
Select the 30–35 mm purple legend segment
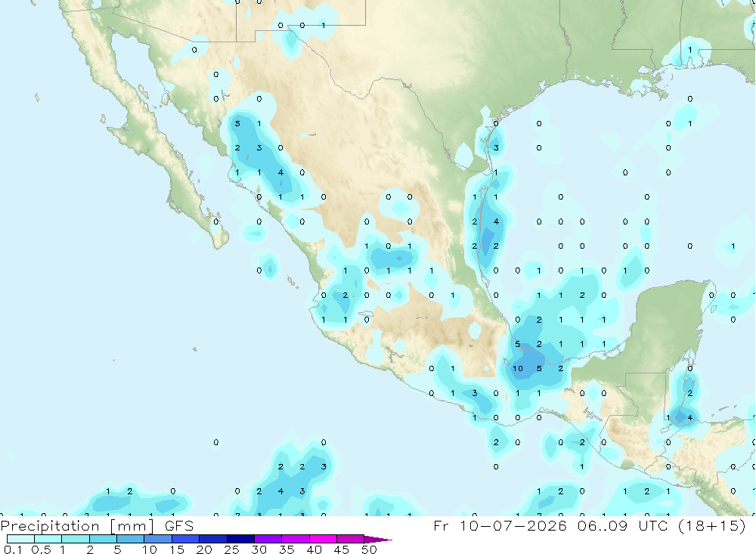pyautogui.click(x=268, y=539)
